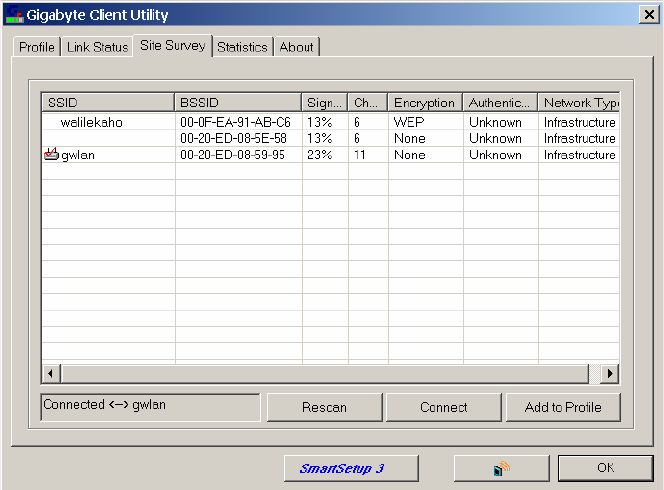Click the scroll right arrow
This screenshot has width=664, height=490.
click(610, 374)
